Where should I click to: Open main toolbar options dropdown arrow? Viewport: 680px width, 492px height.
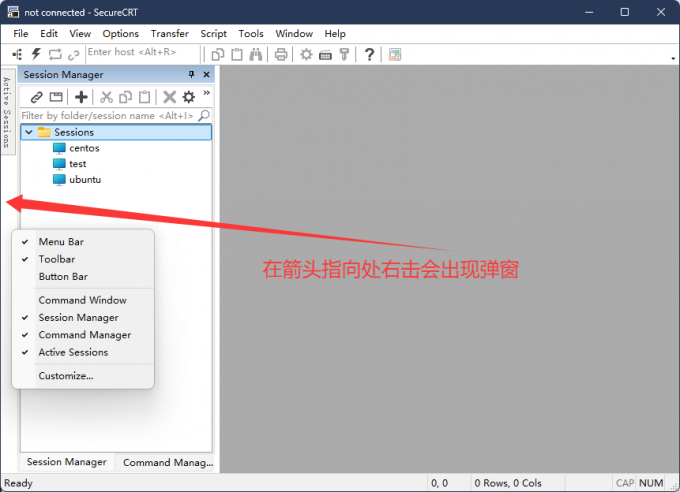[x=673, y=58]
